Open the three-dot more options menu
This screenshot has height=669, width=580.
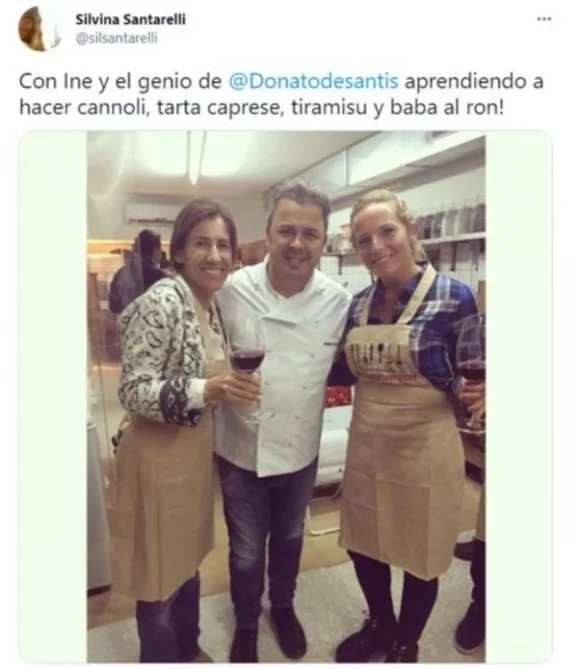tap(544, 19)
